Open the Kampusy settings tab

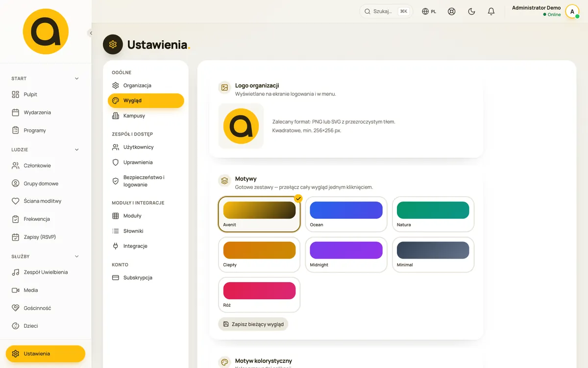[x=146, y=116]
